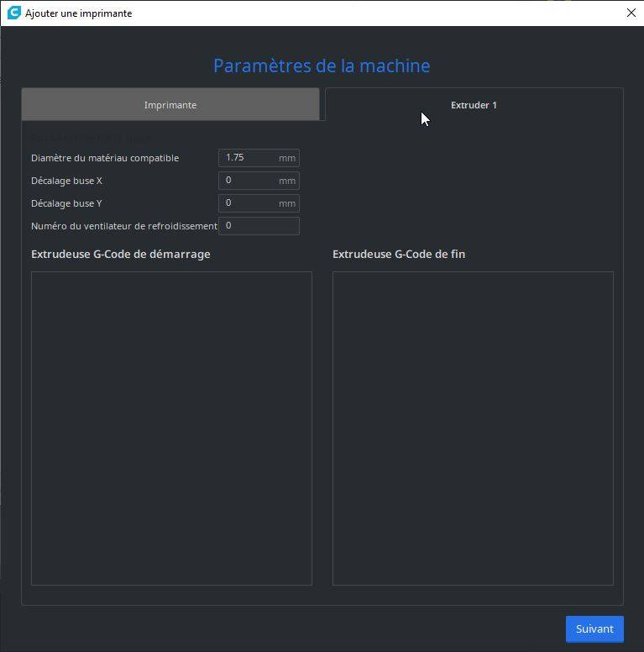Click the Suivant button
Screen dimensions: 644x652
click(x=594, y=628)
